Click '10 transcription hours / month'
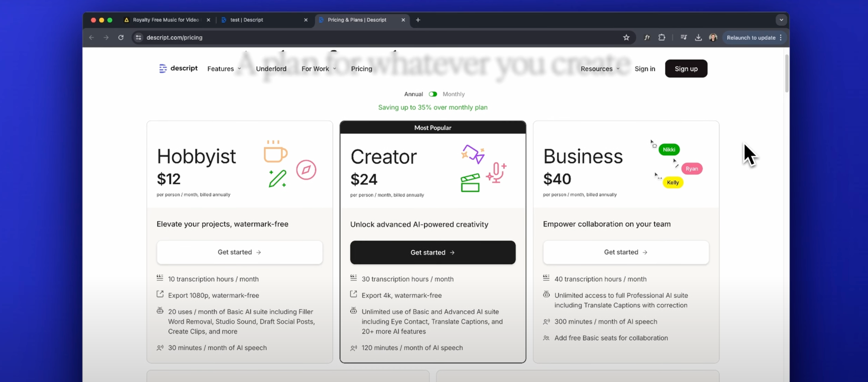The image size is (868, 382). tap(213, 279)
